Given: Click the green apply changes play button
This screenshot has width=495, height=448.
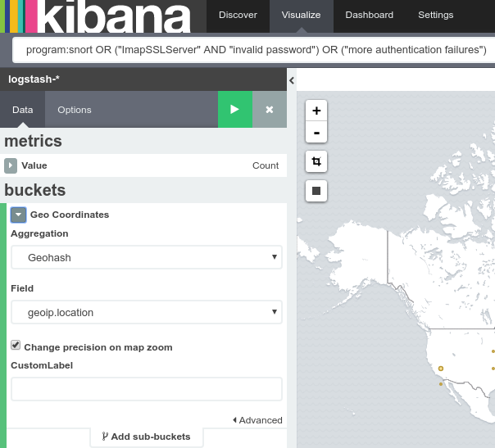Looking at the screenshot, I should [235, 110].
